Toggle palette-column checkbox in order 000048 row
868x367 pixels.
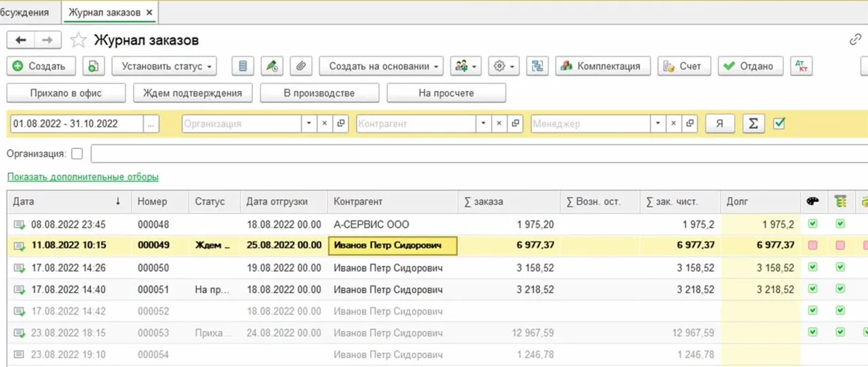(812, 224)
